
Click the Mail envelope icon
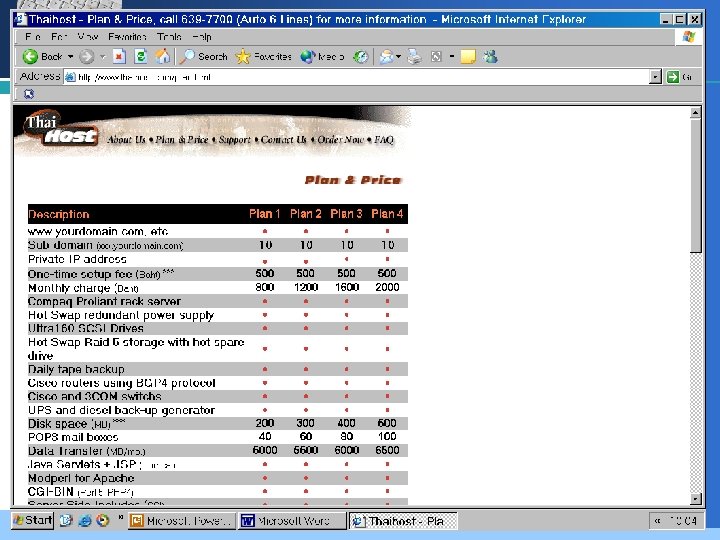coord(386,57)
